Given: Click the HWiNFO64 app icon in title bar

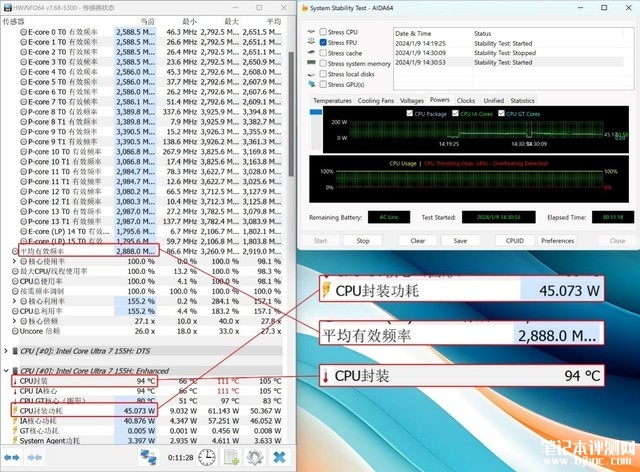Looking at the screenshot, I should pyautogui.click(x=7, y=8).
